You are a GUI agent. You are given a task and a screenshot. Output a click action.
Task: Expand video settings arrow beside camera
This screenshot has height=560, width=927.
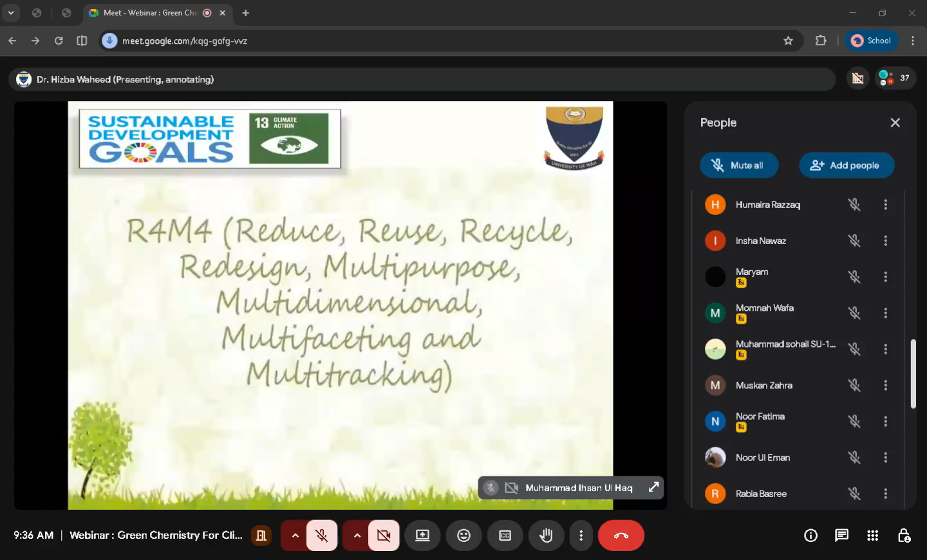click(x=357, y=536)
